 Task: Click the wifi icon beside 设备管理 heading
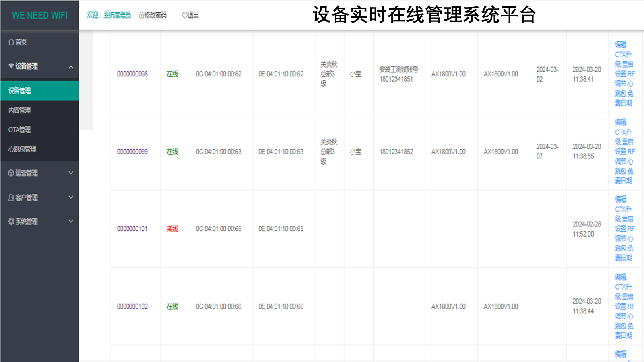coord(11,66)
